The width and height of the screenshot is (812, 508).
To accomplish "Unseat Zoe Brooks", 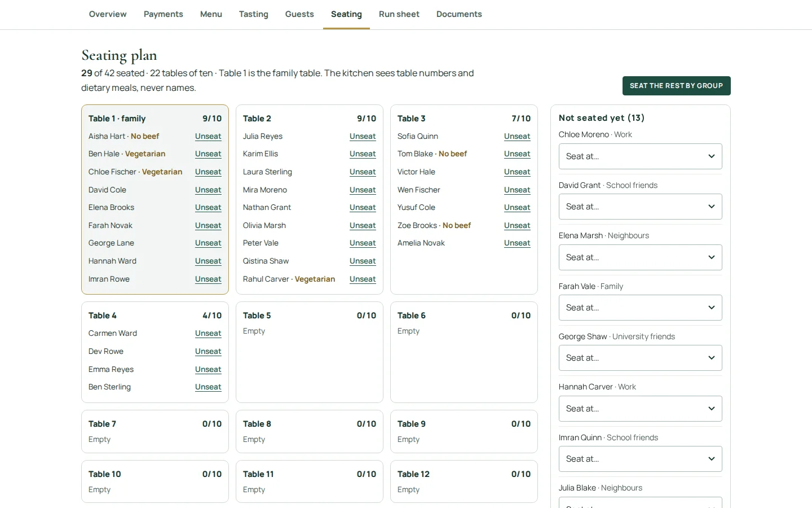I will tap(517, 225).
